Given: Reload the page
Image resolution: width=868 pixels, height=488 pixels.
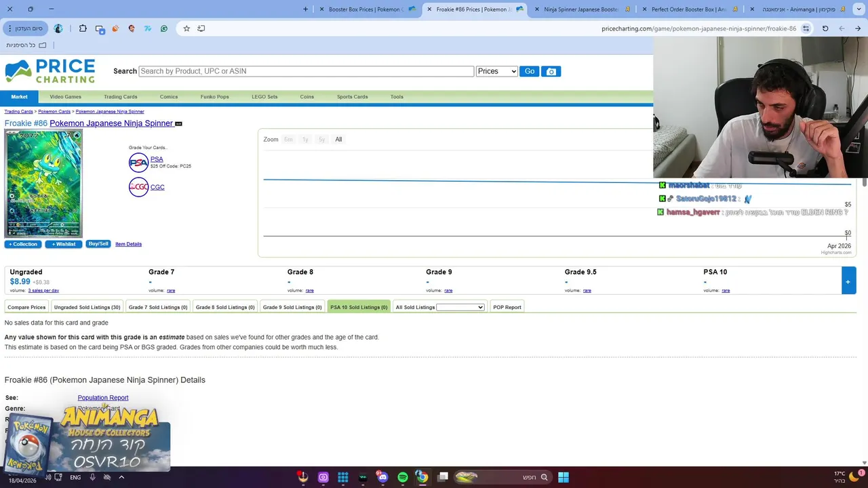Looking at the screenshot, I should point(825,28).
